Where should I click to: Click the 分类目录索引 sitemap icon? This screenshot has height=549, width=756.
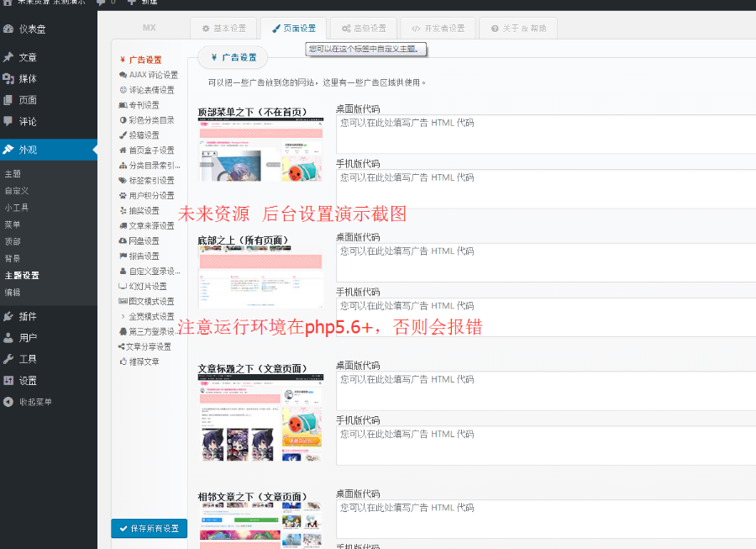(x=123, y=166)
